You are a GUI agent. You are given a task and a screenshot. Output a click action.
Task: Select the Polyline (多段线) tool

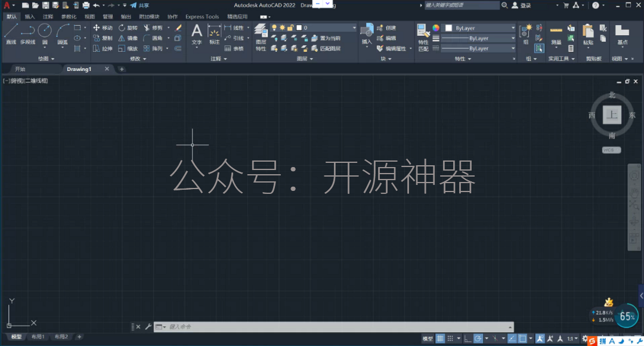click(27, 33)
